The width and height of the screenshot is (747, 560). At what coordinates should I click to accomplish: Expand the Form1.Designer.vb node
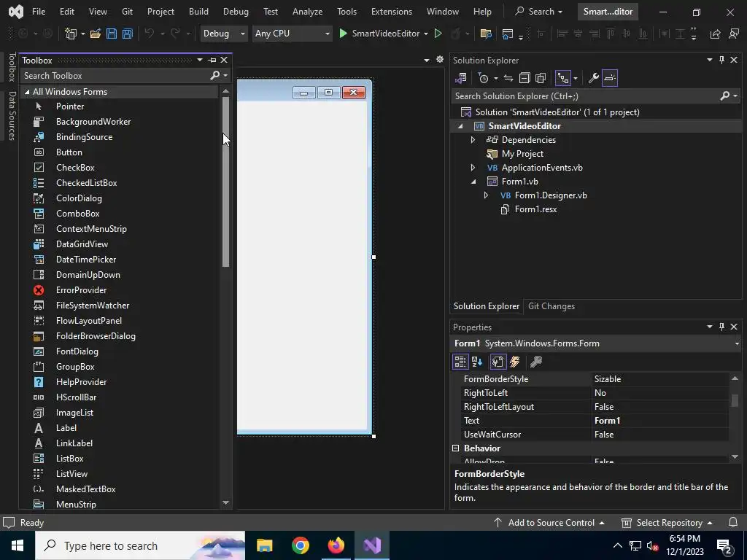pos(485,195)
